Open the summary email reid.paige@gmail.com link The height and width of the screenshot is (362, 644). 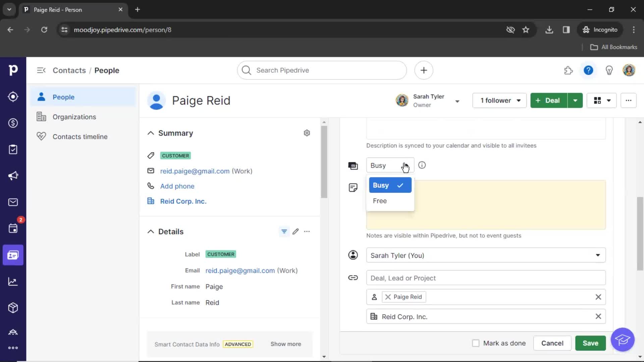[x=195, y=171]
